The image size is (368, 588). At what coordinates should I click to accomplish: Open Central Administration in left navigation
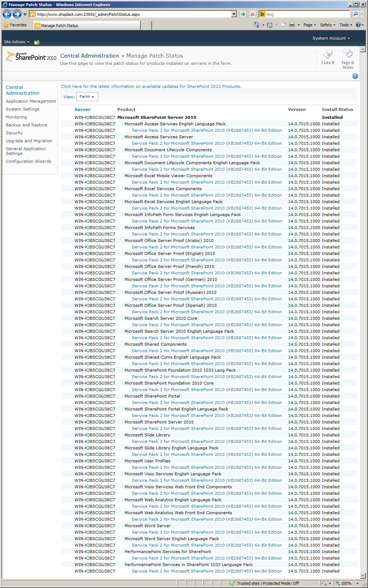pos(22,90)
